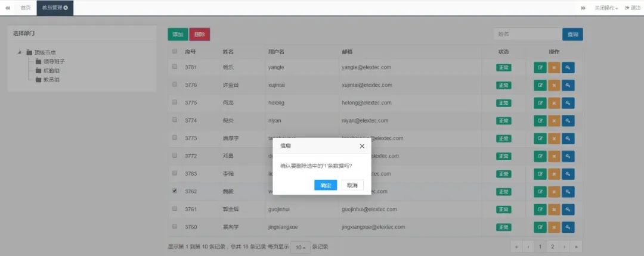
Task: Switch to the 首页 tab
Action: click(x=25, y=8)
